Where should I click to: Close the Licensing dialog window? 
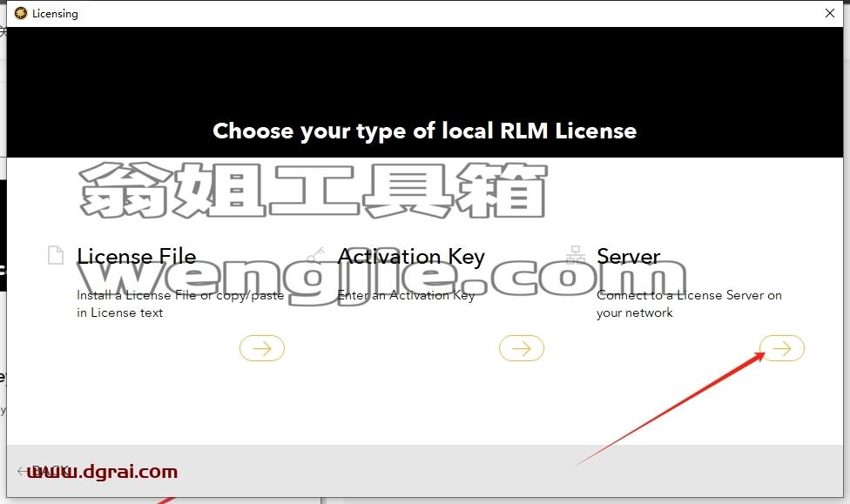pos(829,13)
